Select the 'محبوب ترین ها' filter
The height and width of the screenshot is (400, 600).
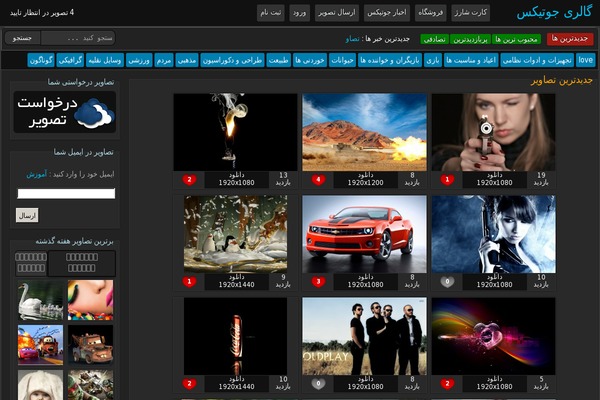[516, 39]
